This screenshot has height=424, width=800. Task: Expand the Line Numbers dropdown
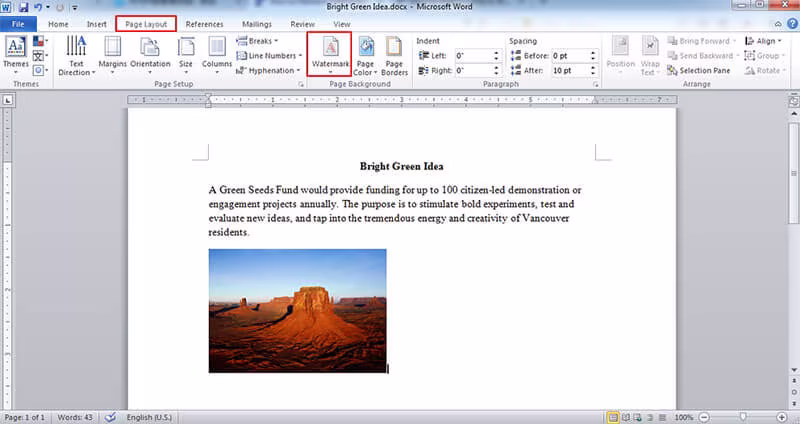[x=269, y=56]
